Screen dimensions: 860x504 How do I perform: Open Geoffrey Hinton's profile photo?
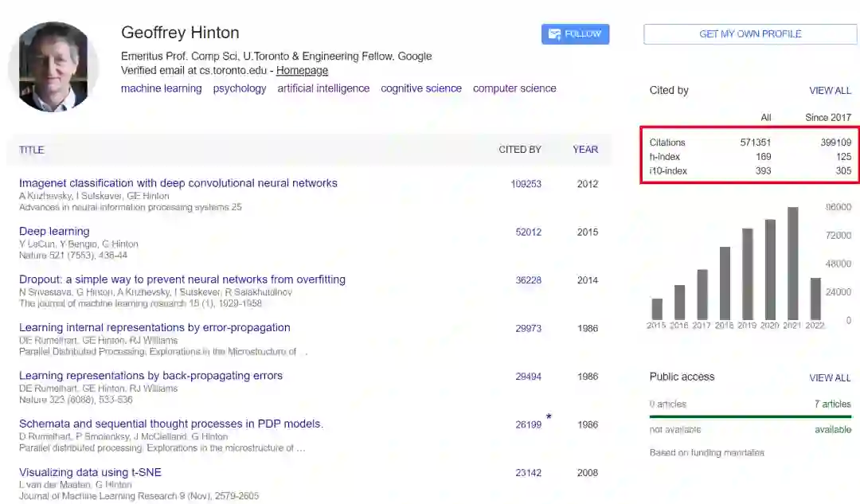53,67
